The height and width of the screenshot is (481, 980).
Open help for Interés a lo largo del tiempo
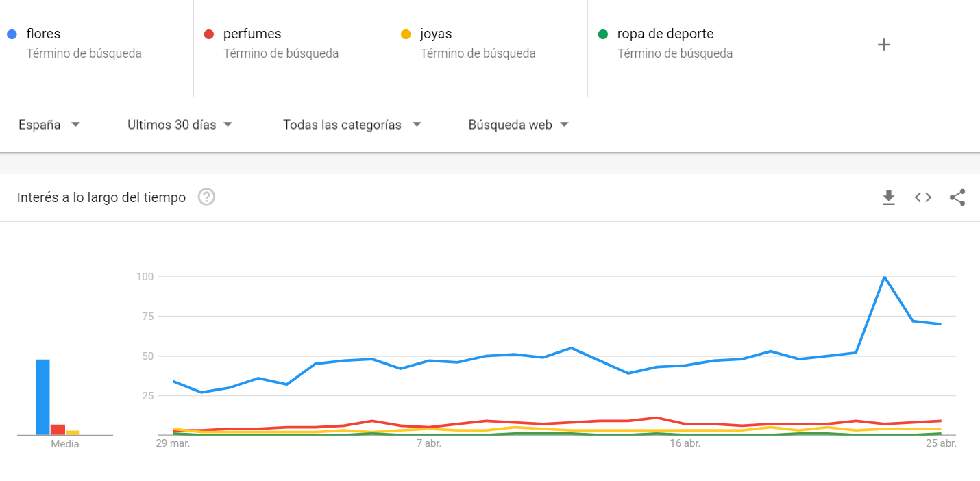coord(206,197)
